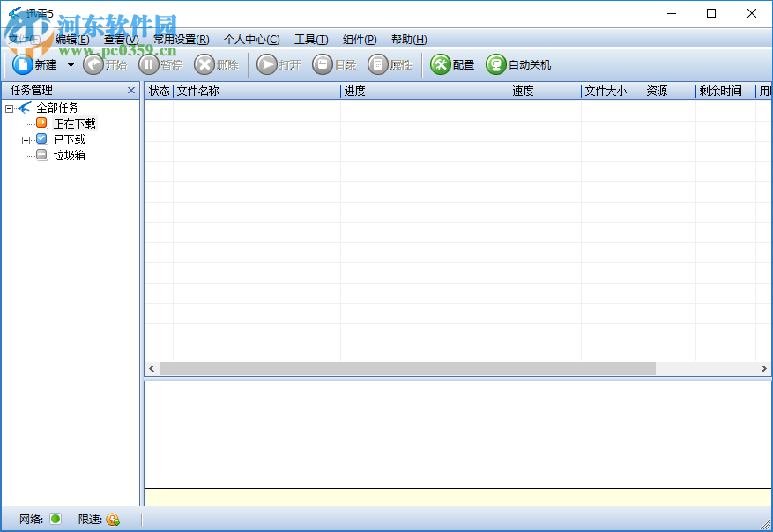Close the 任务管理 panel
773x532 pixels.
tap(131, 89)
